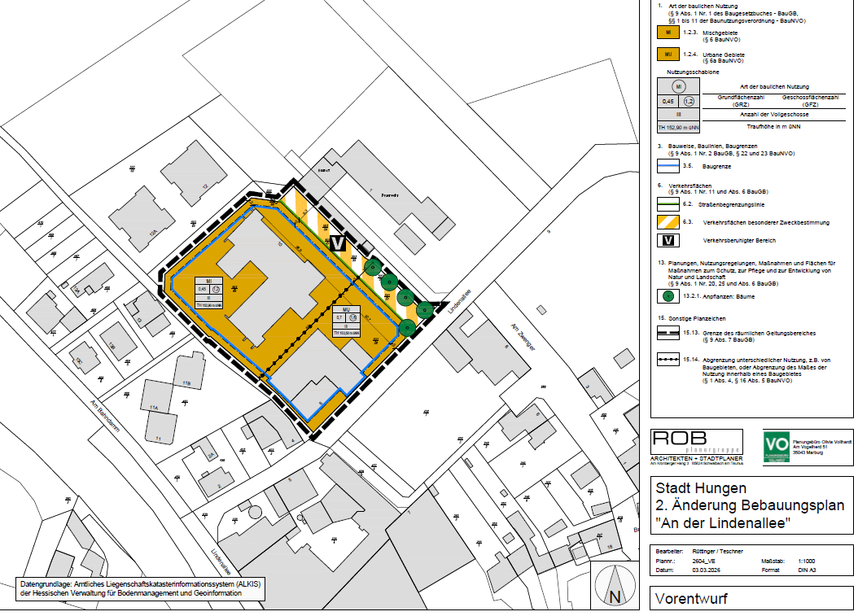The image size is (858, 616).
Task: Click the MU usage table on the map
Action: (347, 320)
